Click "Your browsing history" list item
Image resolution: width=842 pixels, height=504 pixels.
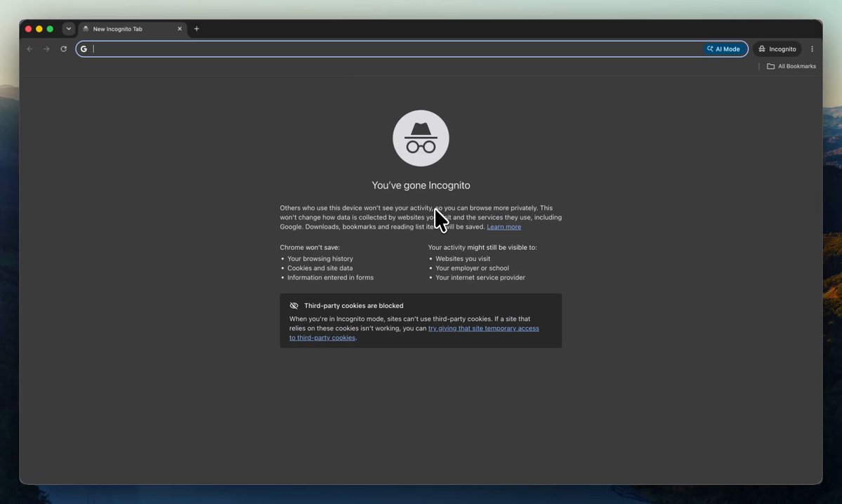(320, 259)
